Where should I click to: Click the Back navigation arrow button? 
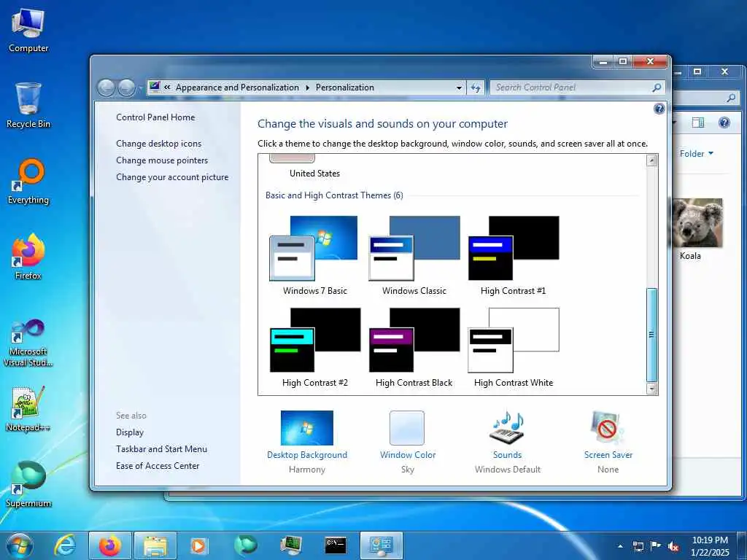point(106,87)
